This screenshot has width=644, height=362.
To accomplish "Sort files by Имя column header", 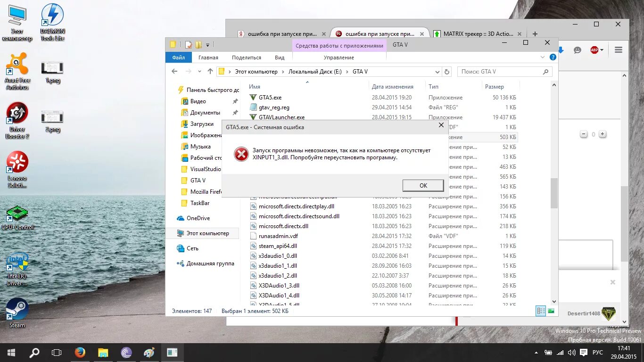I will click(255, 87).
